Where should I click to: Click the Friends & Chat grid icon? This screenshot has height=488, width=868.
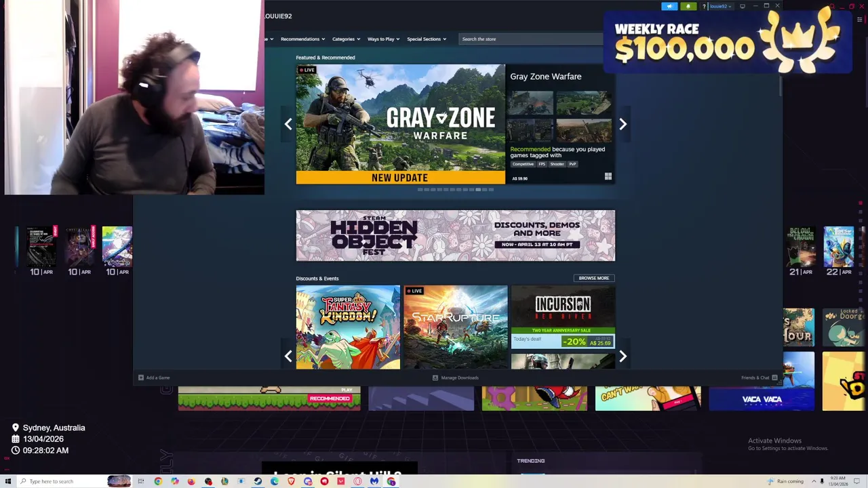tap(774, 378)
